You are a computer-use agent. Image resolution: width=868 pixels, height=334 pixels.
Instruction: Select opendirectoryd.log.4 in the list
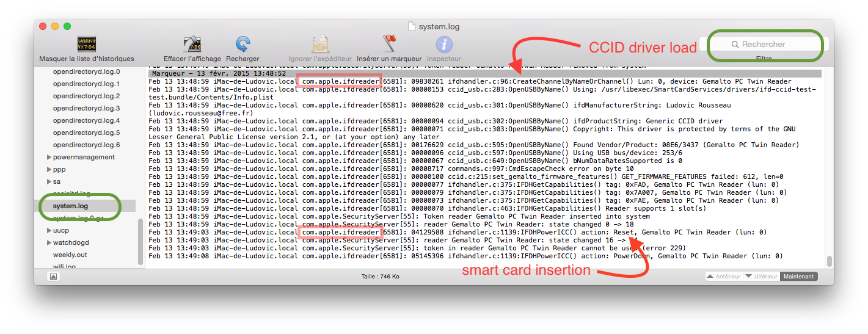(x=86, y=120)
